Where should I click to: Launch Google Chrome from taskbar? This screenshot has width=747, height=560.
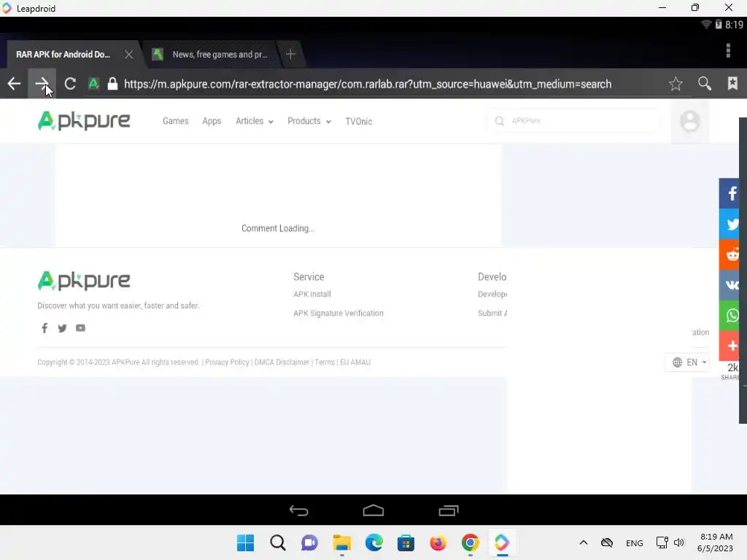point(471,542)
